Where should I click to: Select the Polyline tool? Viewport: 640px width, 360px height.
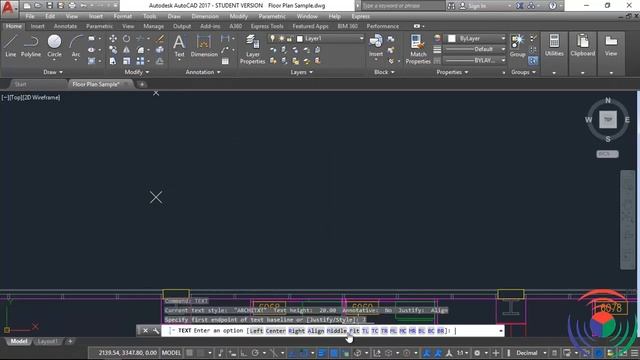[x=31, y=46]
